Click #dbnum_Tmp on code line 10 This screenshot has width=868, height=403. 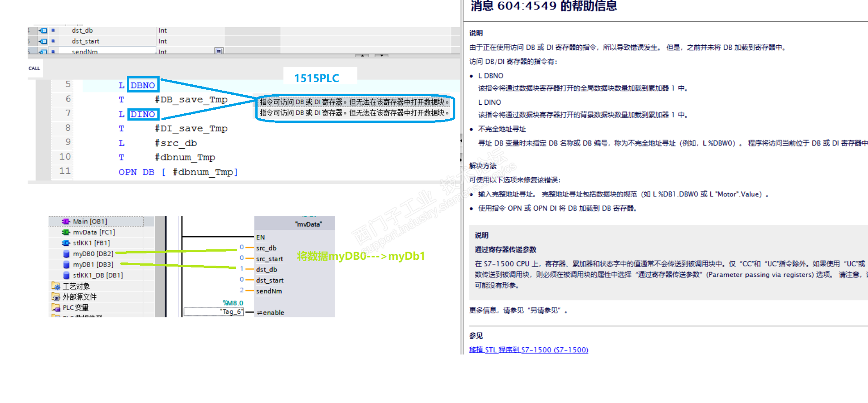185,157
